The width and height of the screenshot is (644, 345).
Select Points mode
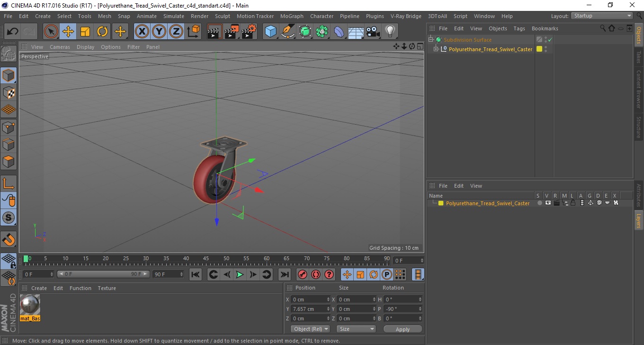tap(9, 127)
